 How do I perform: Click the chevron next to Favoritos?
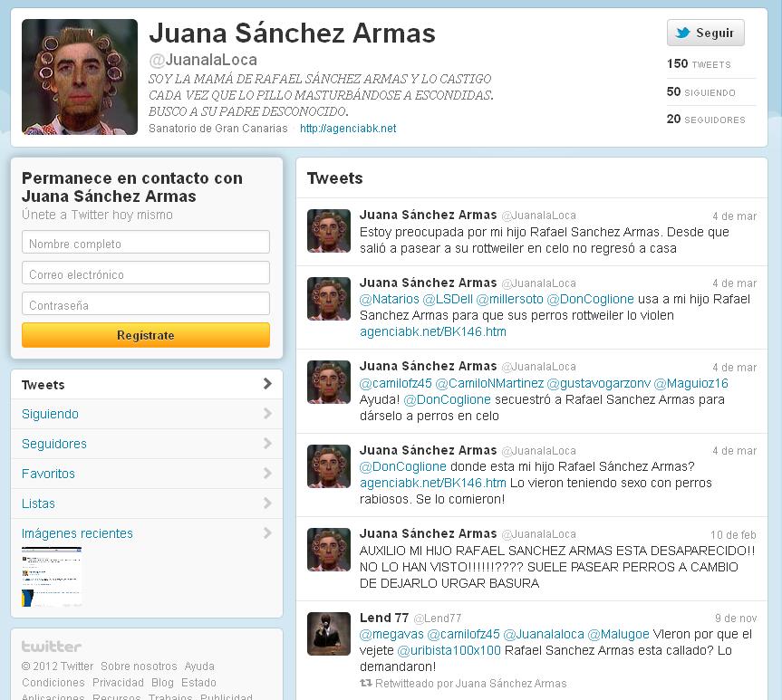[267, 473]
